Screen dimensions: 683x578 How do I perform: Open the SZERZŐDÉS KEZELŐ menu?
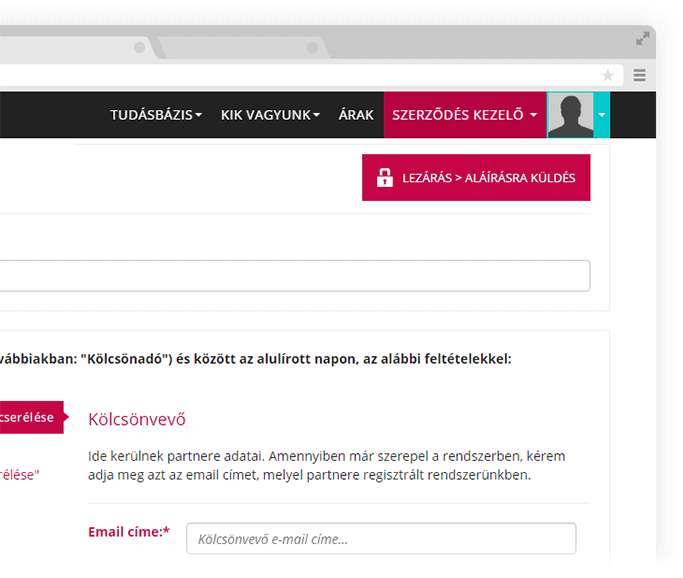click(465, 115)
